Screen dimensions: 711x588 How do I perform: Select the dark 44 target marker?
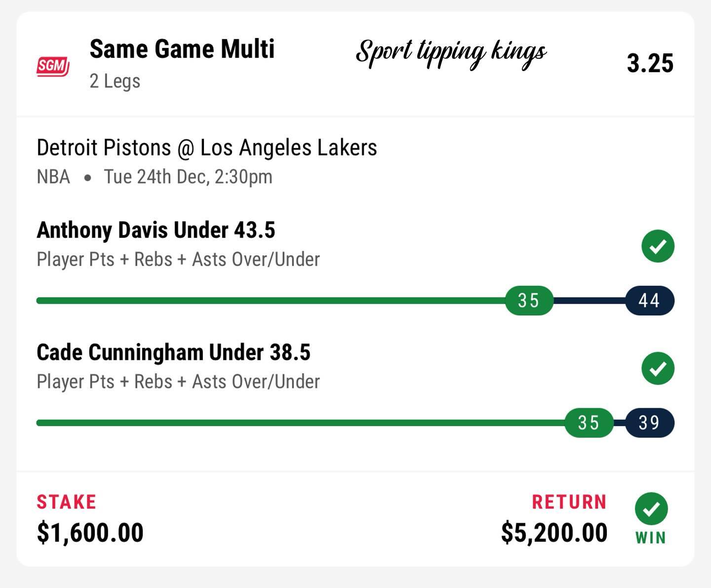(x=649, y=300)
